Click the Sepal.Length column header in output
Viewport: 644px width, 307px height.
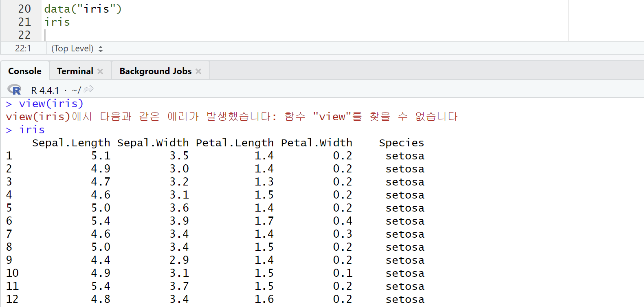pyautogui.click(x=71, y=143)
